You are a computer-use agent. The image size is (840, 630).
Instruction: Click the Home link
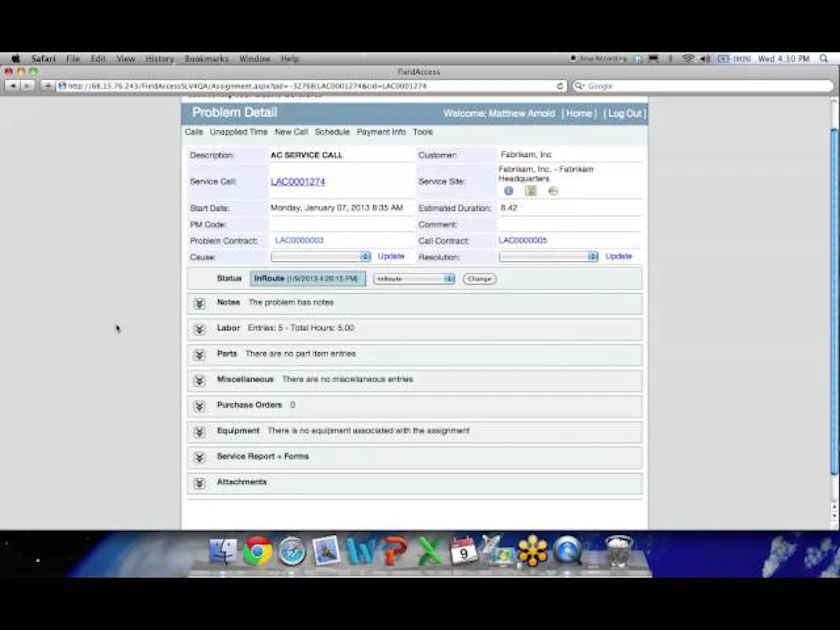point(579,114)
